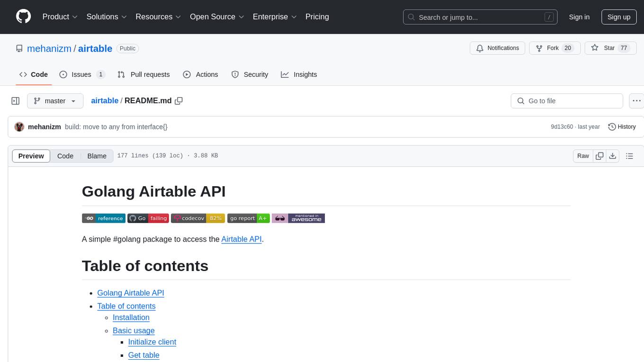Copy the raw file contents

[599, 156]
